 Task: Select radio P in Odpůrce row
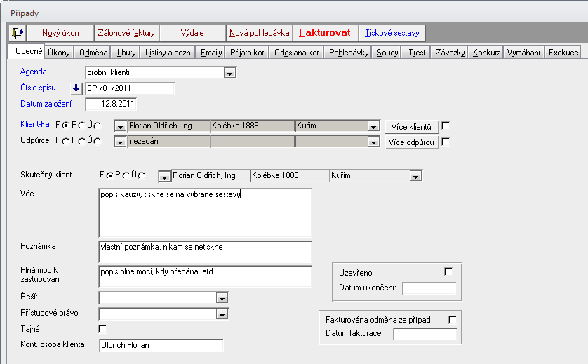click(81, 141)
